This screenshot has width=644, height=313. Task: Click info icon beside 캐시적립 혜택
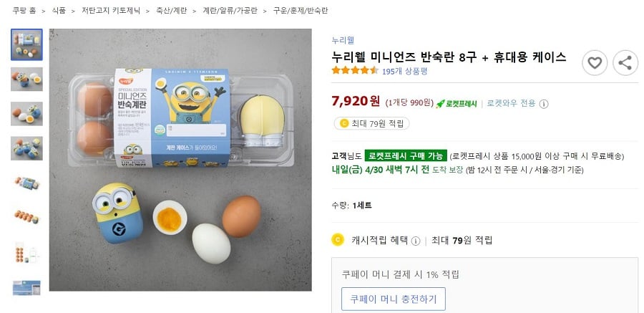point(415,241)
